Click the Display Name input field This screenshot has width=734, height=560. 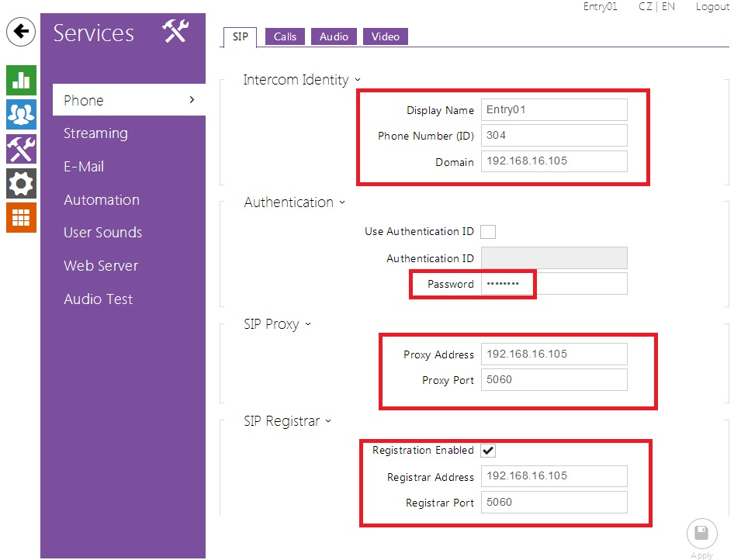click(x=553, y=109)
